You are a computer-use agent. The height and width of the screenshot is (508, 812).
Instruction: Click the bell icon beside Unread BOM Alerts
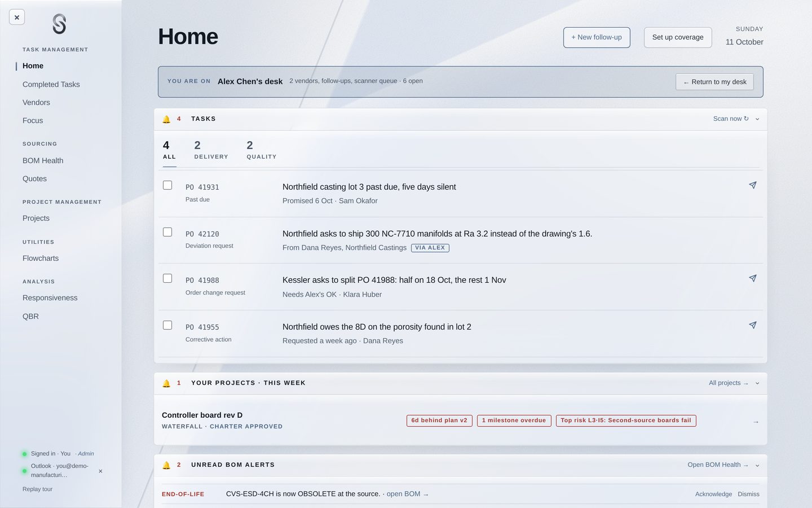166,465
